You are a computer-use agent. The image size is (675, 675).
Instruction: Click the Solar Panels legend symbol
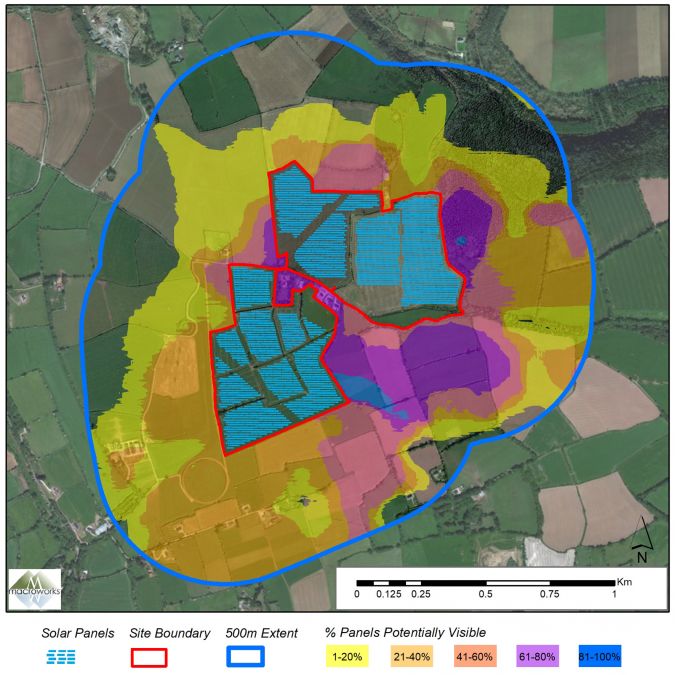[x=61, y=657]
